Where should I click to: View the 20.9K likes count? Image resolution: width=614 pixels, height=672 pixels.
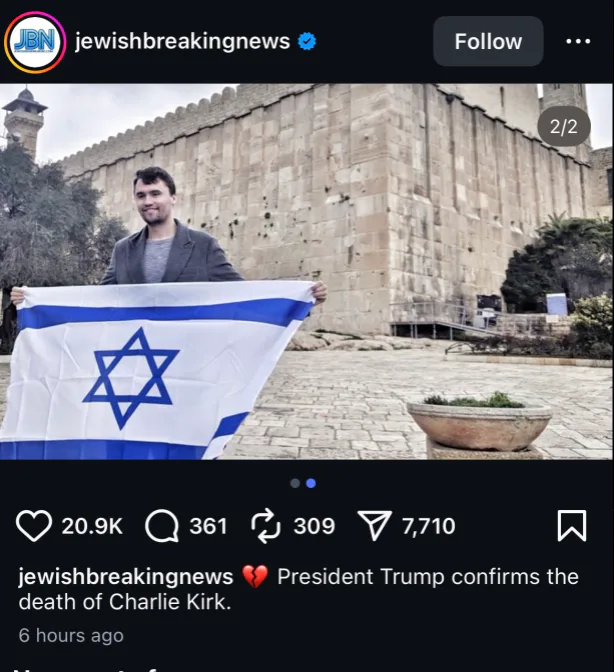tap(92, 526)
